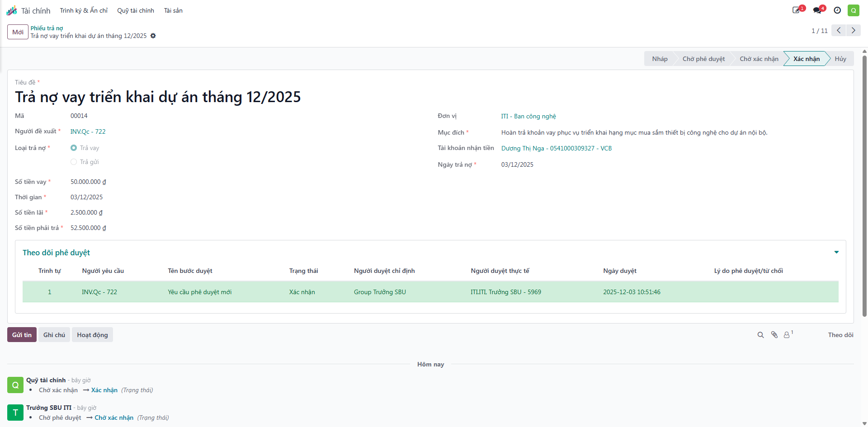
Task: Open the user avatar menu
Action: (853, 10)
